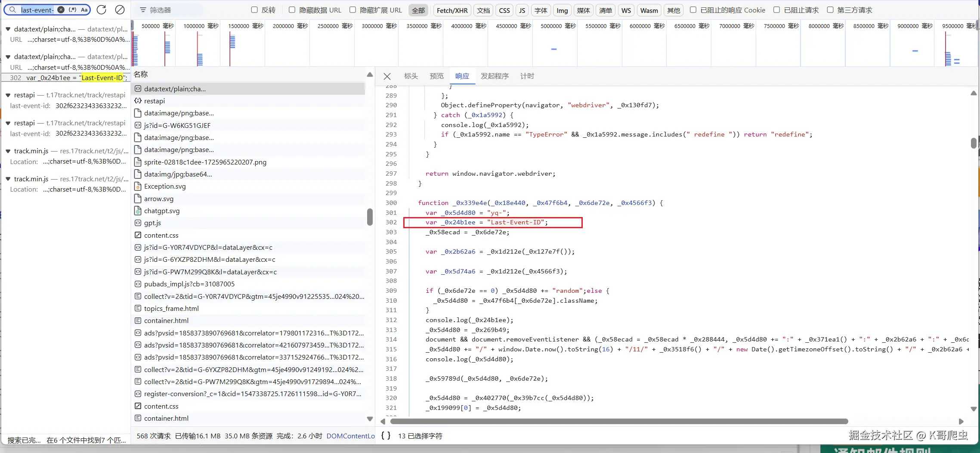Close the request details panel
The width and height of the screenshot is (980, 453).
(387, 76)
